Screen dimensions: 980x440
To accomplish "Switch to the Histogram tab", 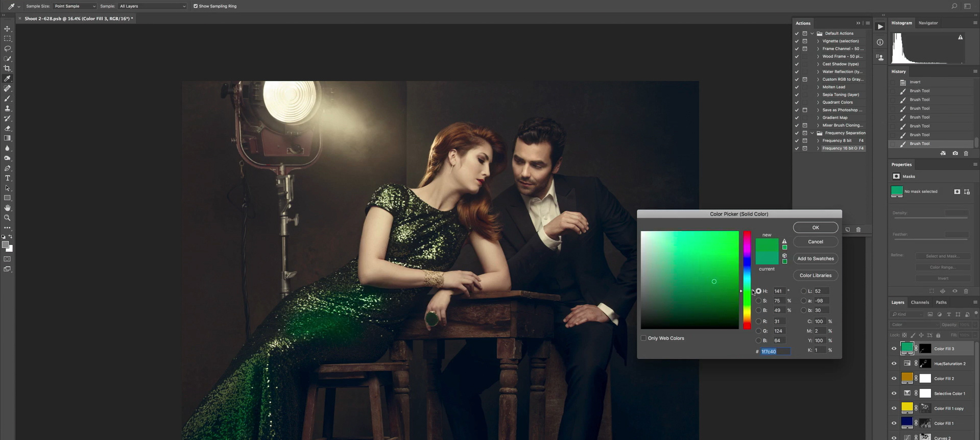I will click(x=901, y=23).
